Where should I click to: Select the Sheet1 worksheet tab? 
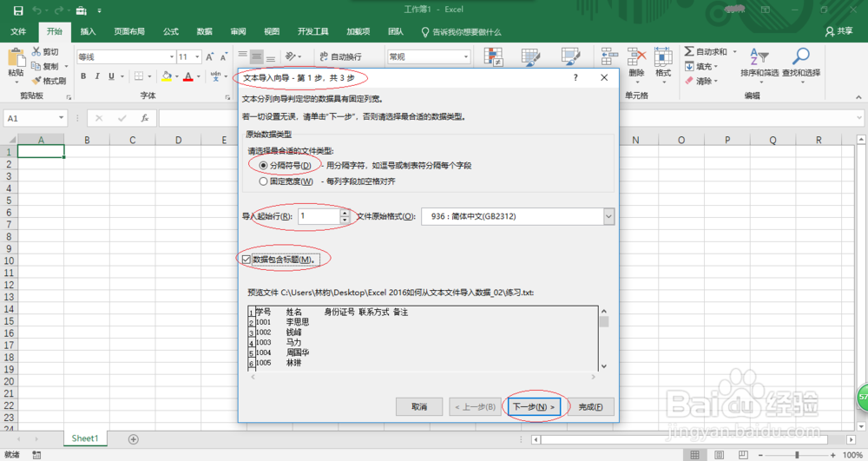85,438
